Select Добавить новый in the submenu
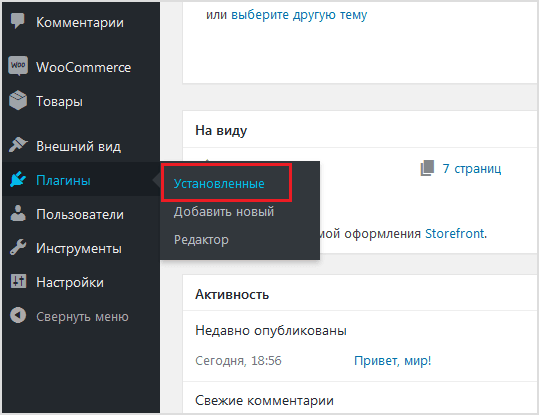Image resolution: width=539 pixels, height=415 pixels. tap(224, 212)
